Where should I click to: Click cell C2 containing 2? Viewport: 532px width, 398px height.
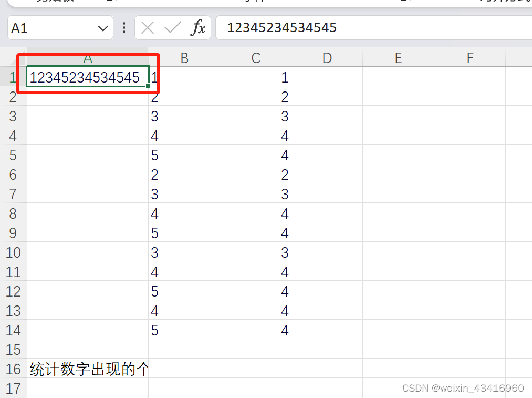[x=255, y=97]
